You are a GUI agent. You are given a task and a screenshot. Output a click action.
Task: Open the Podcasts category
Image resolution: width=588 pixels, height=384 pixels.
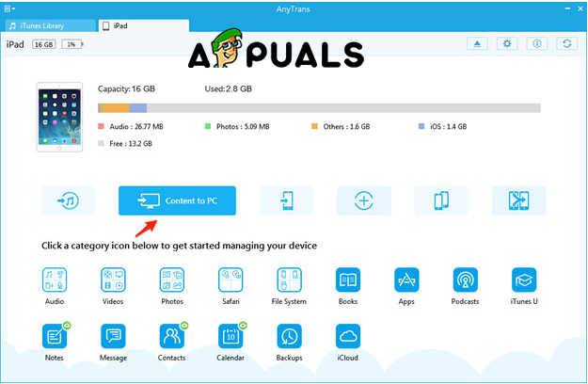point(466,280)
